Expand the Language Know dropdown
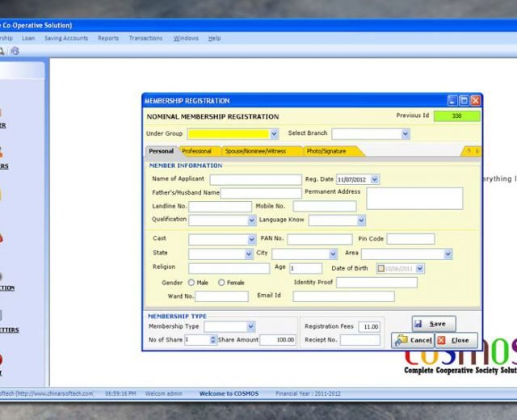517x420 pixels. pyautogui.click(x=361, y=220)
